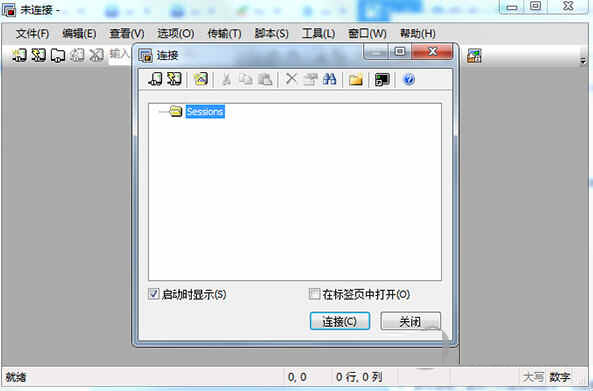Click the icon right of the dialog on main toolbar

[474, 56]
